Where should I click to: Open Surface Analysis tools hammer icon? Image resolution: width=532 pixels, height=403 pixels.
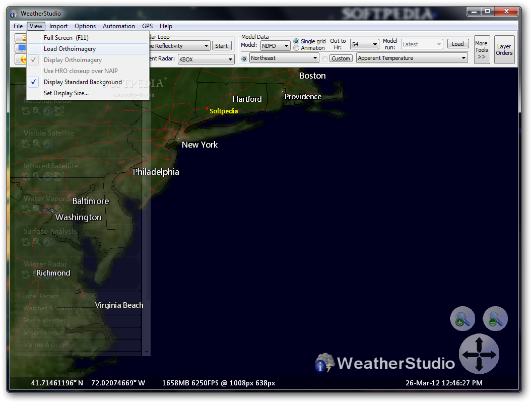[x=48, y=242]
